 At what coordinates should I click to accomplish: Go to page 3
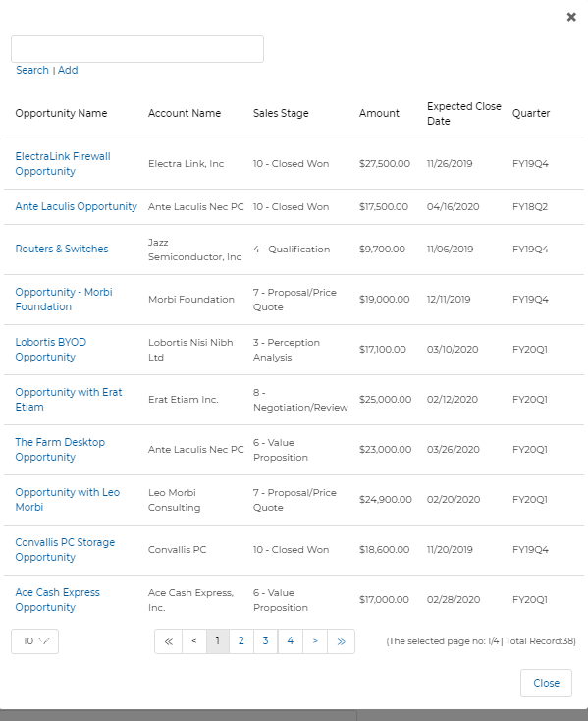click(265, 641)
